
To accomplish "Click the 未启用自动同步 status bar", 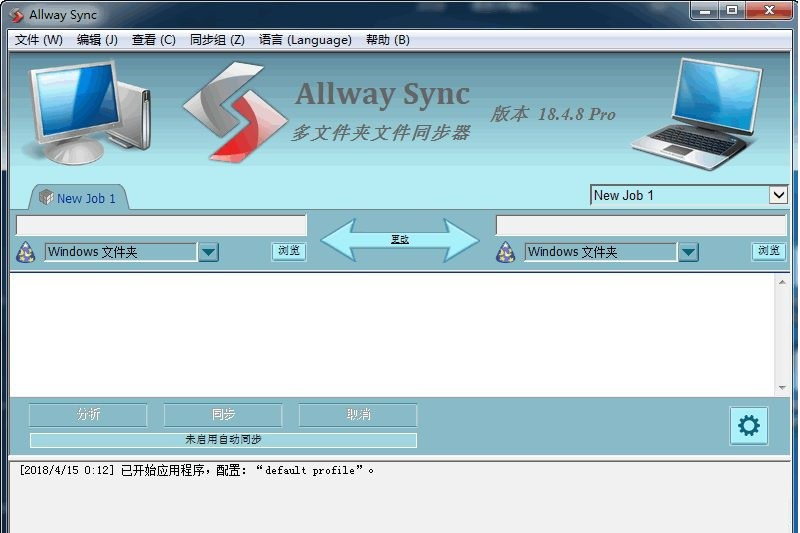I will (x=223, y=440).
